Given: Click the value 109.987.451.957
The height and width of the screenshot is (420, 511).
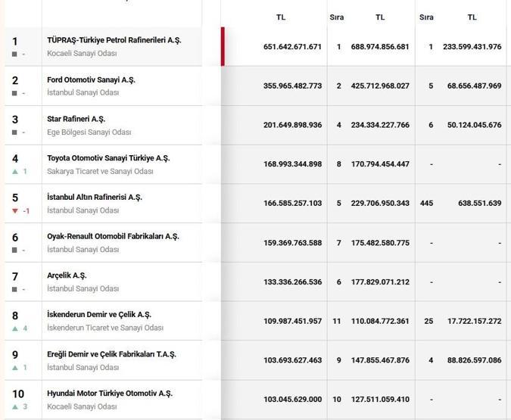Looking at the screenshot, I should (292, 322).
